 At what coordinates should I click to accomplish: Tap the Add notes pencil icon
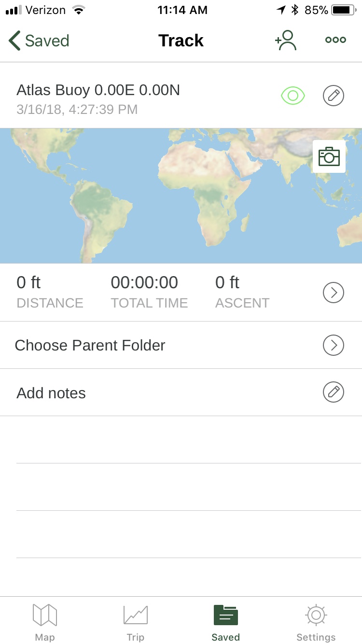(333, 392)
